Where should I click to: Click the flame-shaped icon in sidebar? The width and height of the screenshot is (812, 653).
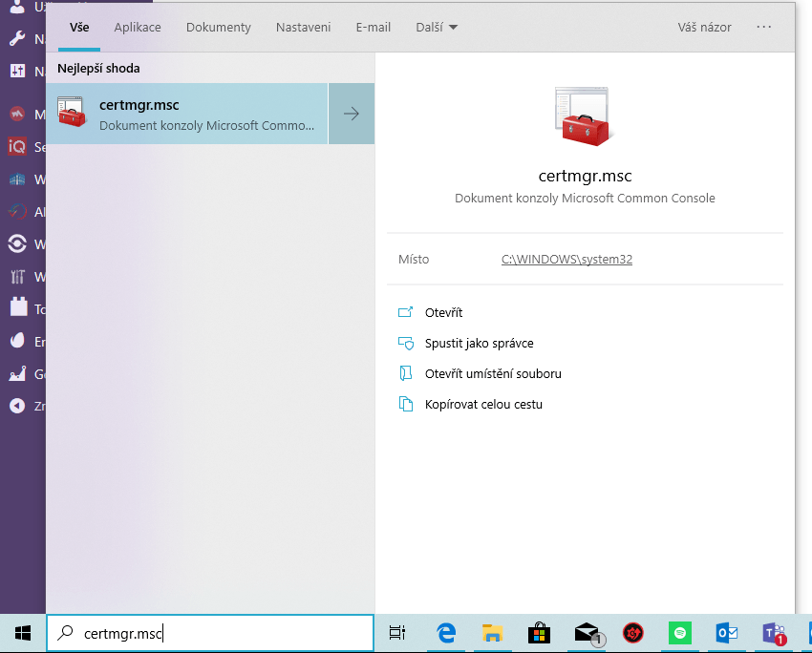tap(17, 341)
